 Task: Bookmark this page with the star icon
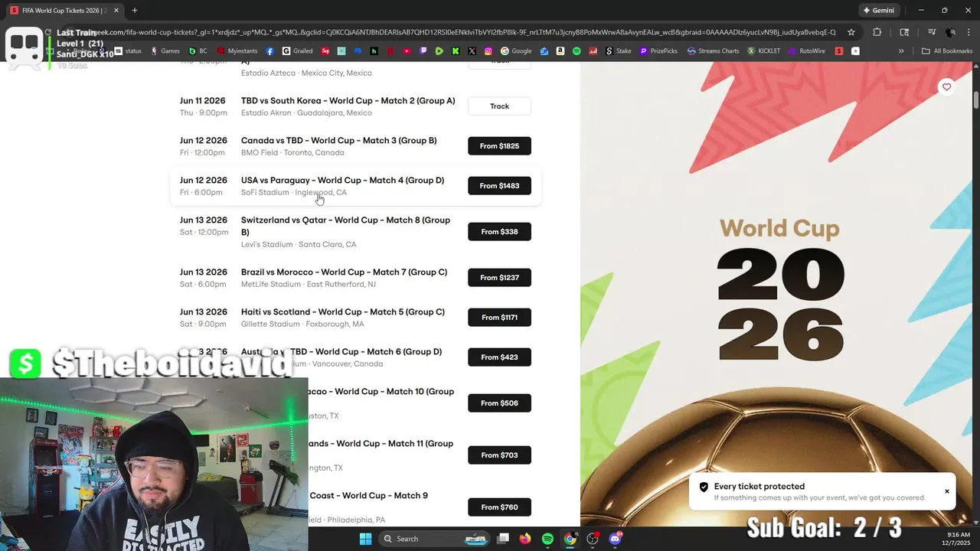[x=851, y=32]
